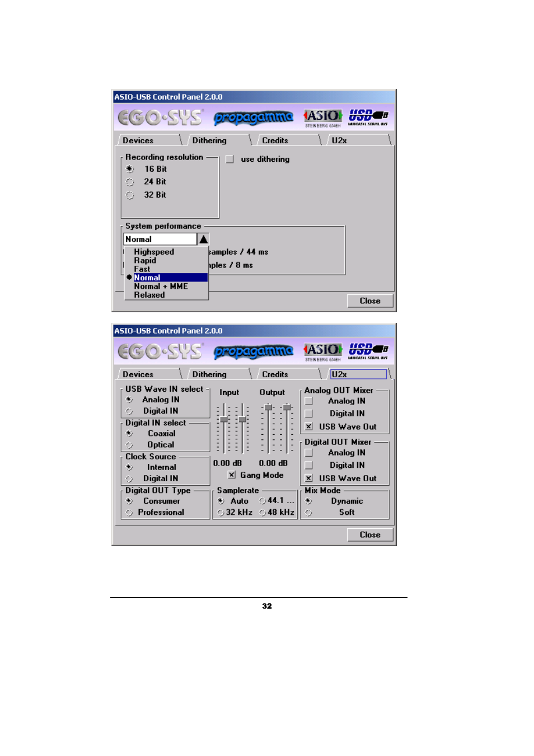Click USB logo in upper panel
The width and height of the screenshot is (534, 756).
[x=368, y=118]
